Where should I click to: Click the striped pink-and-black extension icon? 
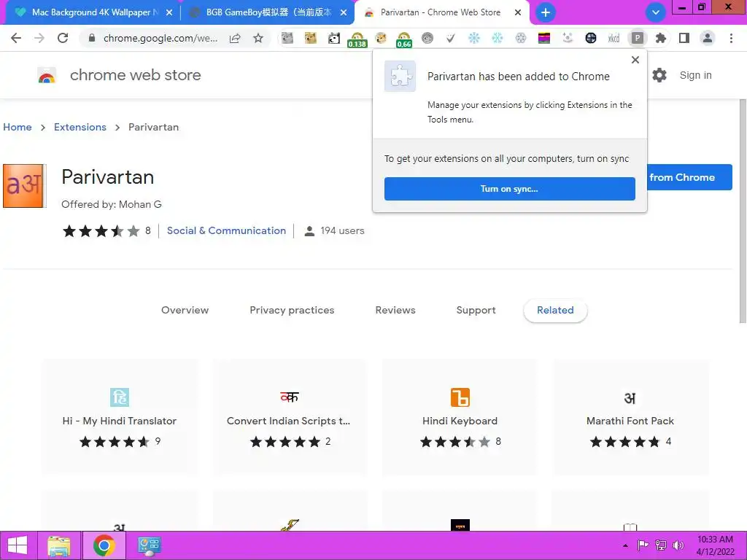[x=543, y=38]
